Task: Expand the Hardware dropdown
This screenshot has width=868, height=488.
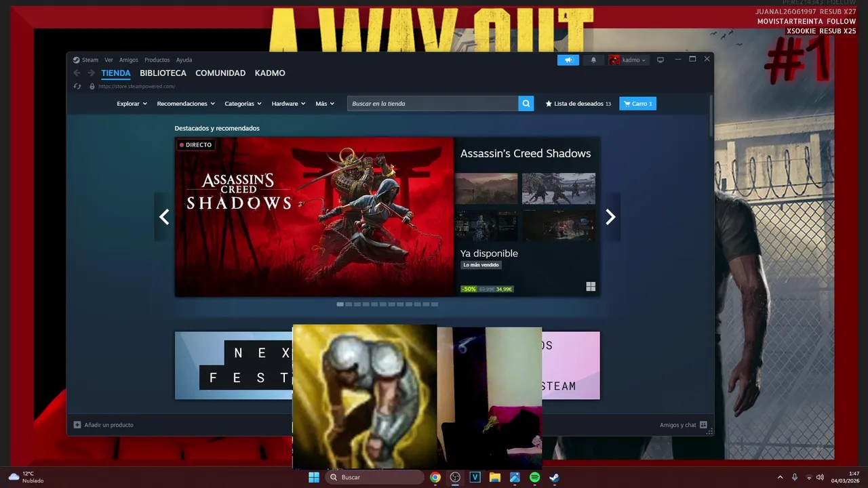Action: [288, 104]
